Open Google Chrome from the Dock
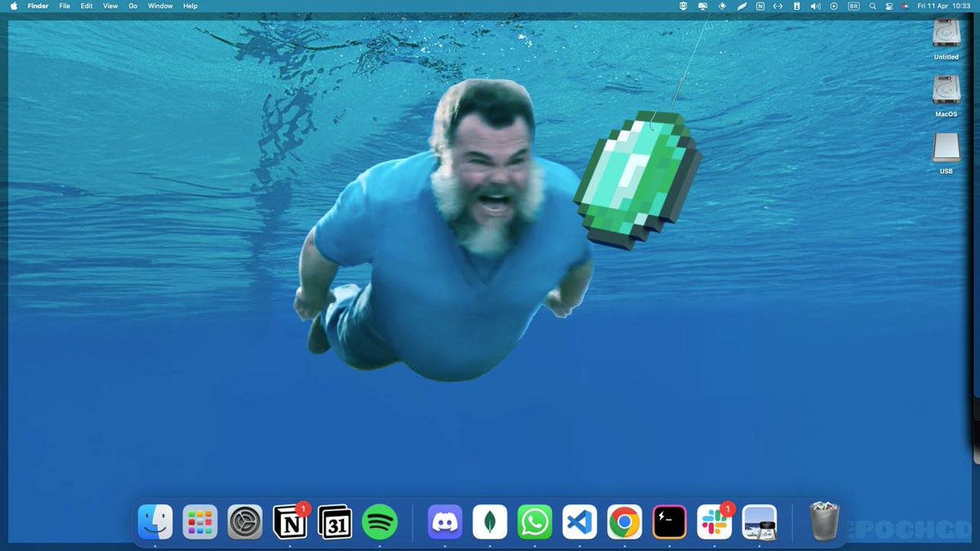Viewport: 980px width, 551px height. [x=625, y=522]
